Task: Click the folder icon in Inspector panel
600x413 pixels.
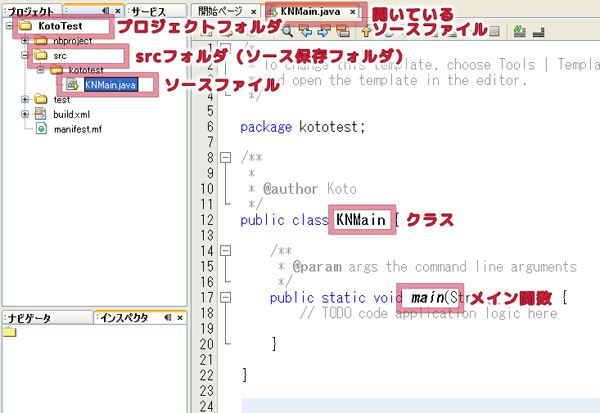Action: pos(10,332)
